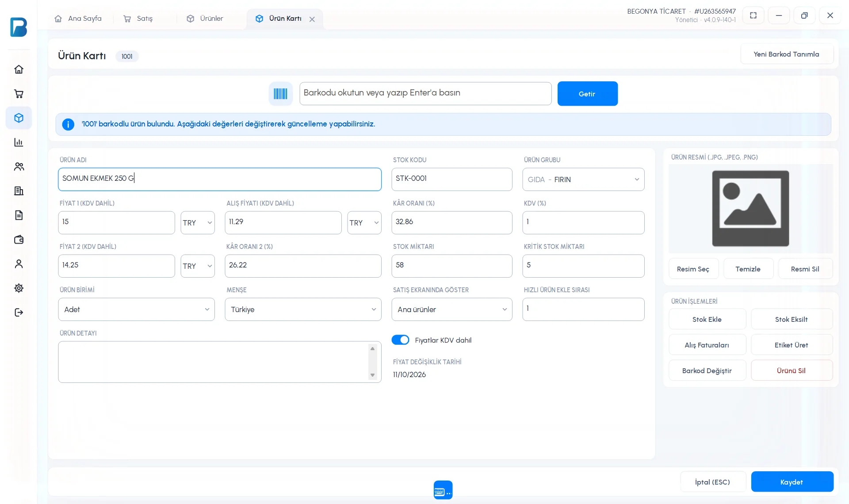Switch to the Satış tab
Screen dimensions: 849x504
coord(138,19)
